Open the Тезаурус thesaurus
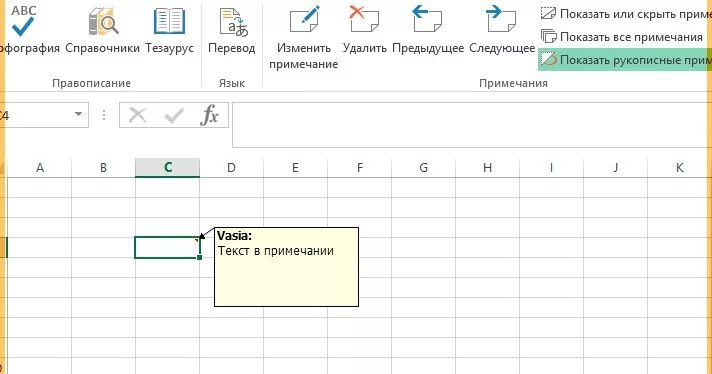 [169, 30]
